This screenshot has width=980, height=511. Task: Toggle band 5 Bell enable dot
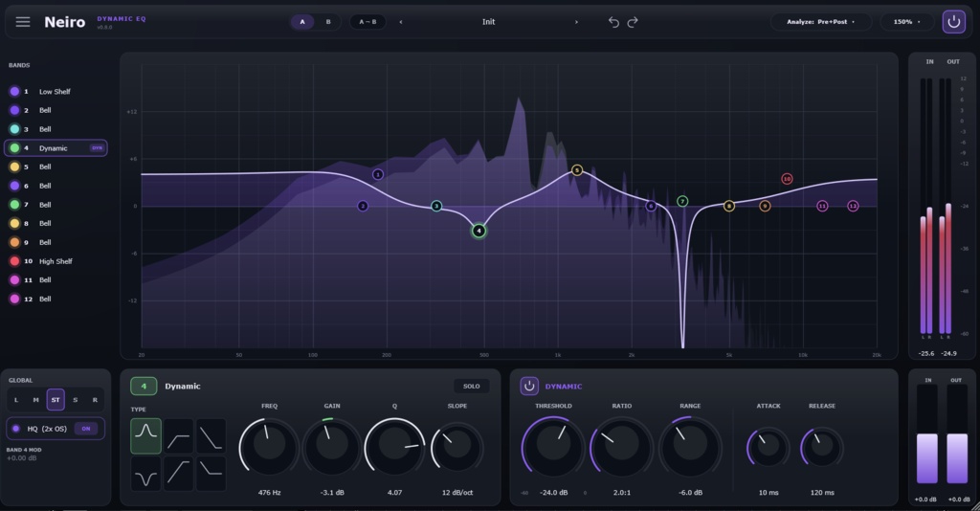point(14,167)
